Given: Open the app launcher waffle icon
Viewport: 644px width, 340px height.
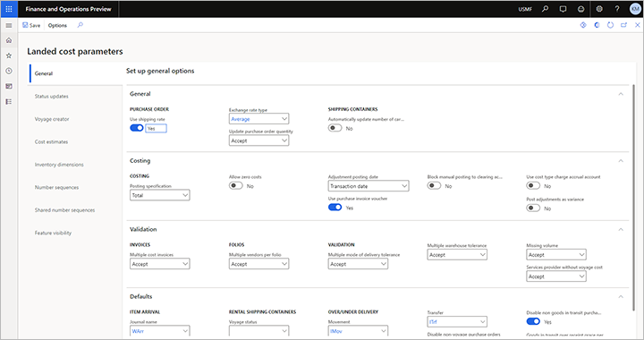Looking at the screenshot, I should coord(9,9).
